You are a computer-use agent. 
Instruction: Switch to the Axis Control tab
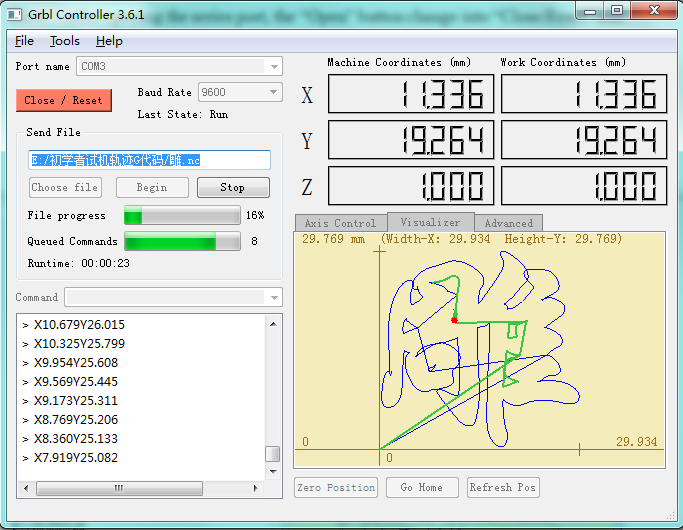[341, 223]
